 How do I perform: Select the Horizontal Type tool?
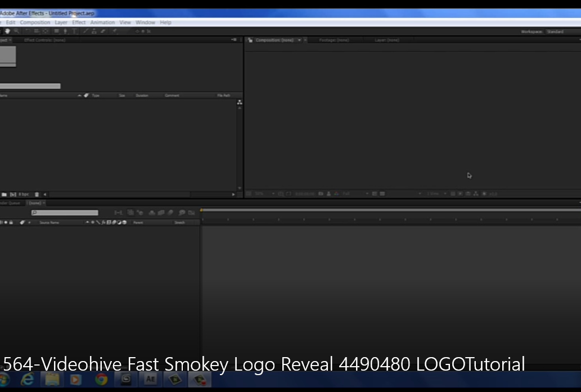[74, 31]
